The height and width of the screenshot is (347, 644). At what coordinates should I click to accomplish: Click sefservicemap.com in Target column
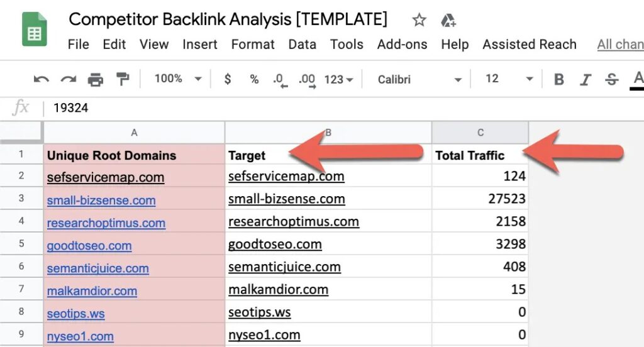pyautogui.click(x=286, y=176)
